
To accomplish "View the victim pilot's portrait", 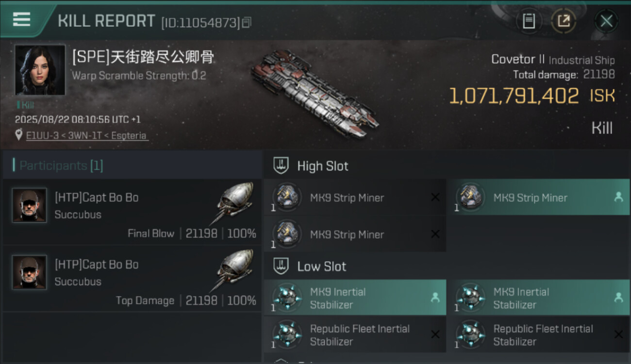I will tap(40, 70).
